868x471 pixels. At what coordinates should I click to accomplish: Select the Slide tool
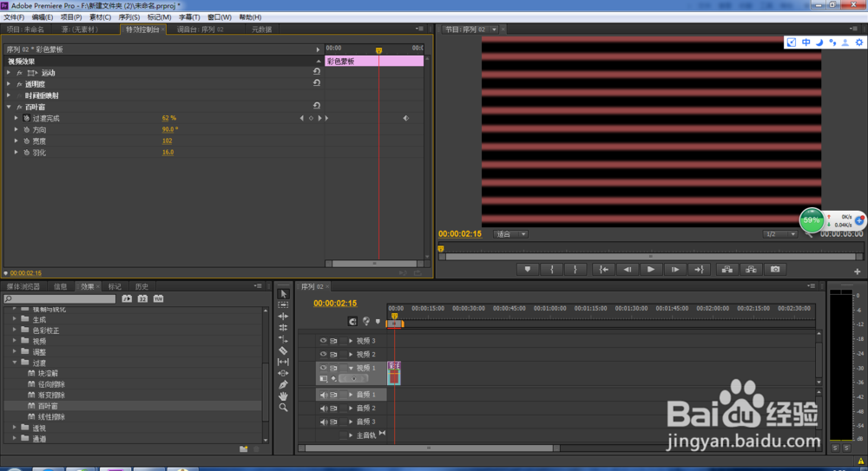(x=284, y=373)
